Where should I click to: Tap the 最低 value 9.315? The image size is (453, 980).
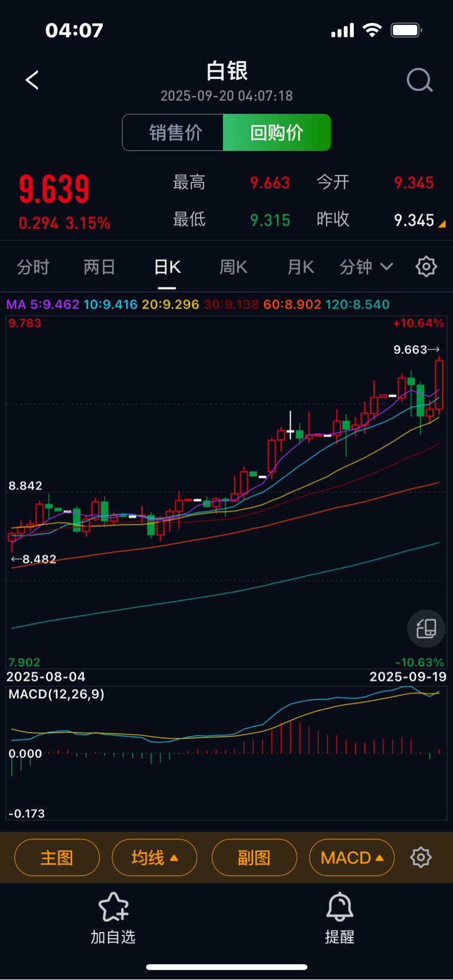270,220
